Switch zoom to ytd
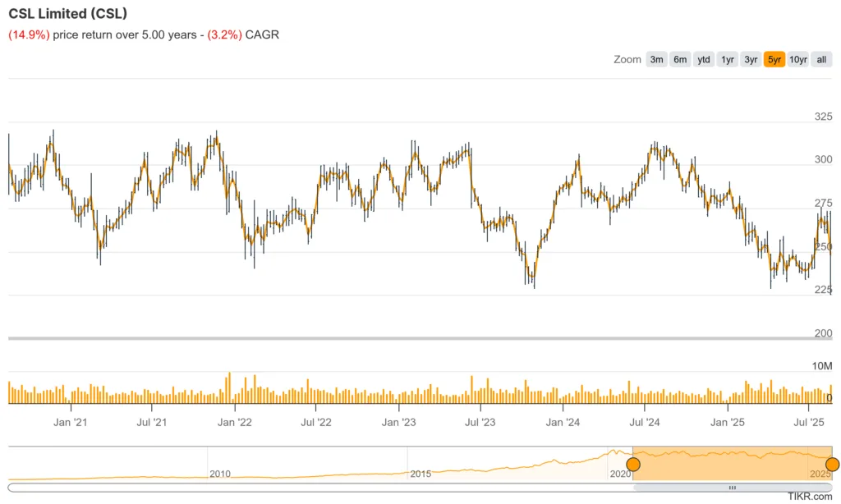 coord(704,59)
